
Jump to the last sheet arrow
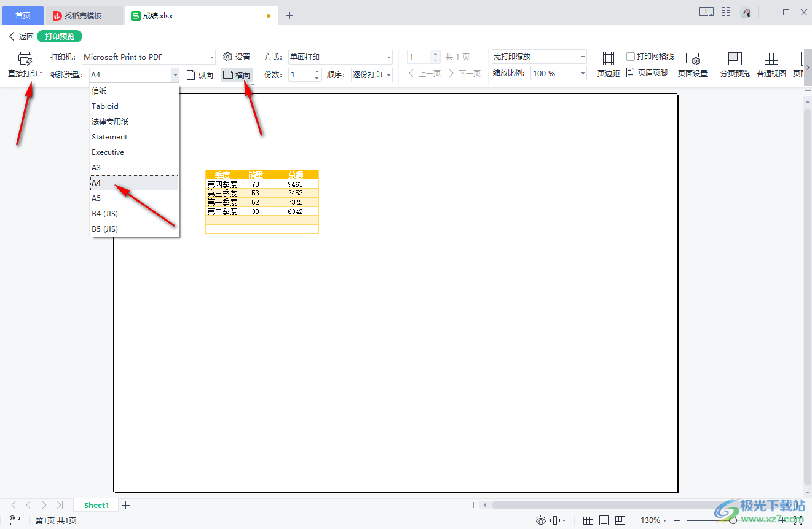point(60,505)
